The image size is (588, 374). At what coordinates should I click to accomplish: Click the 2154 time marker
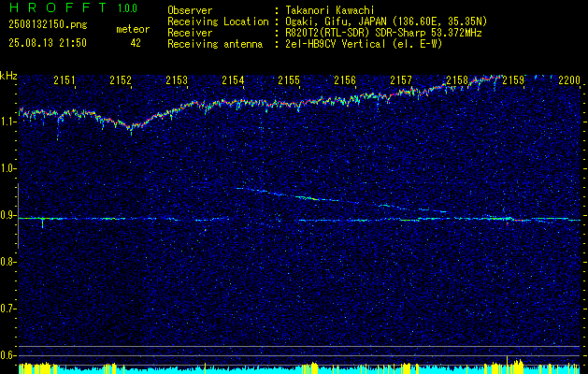click(x=233, y=79)
